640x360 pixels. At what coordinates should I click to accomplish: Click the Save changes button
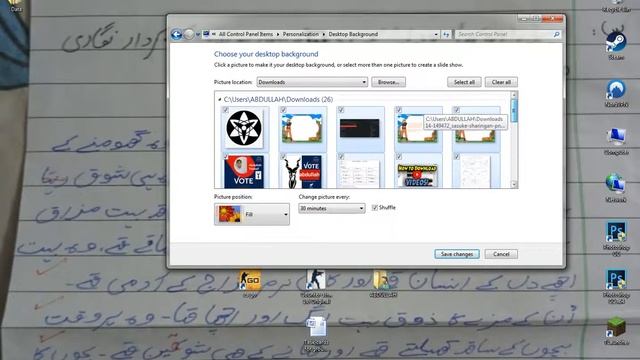click(x=457, y=254)
